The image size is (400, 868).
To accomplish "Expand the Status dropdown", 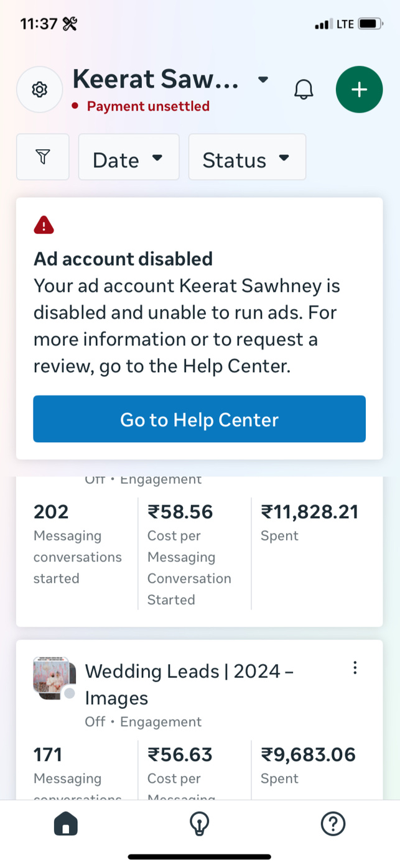I will (x=246, y=157).
